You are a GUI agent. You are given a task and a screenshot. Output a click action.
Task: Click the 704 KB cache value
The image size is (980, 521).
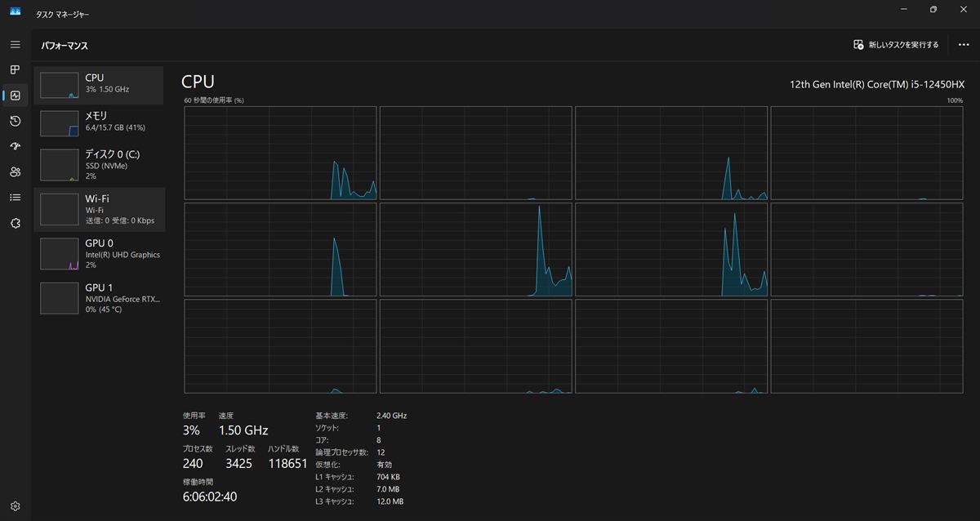click(389, 477)
